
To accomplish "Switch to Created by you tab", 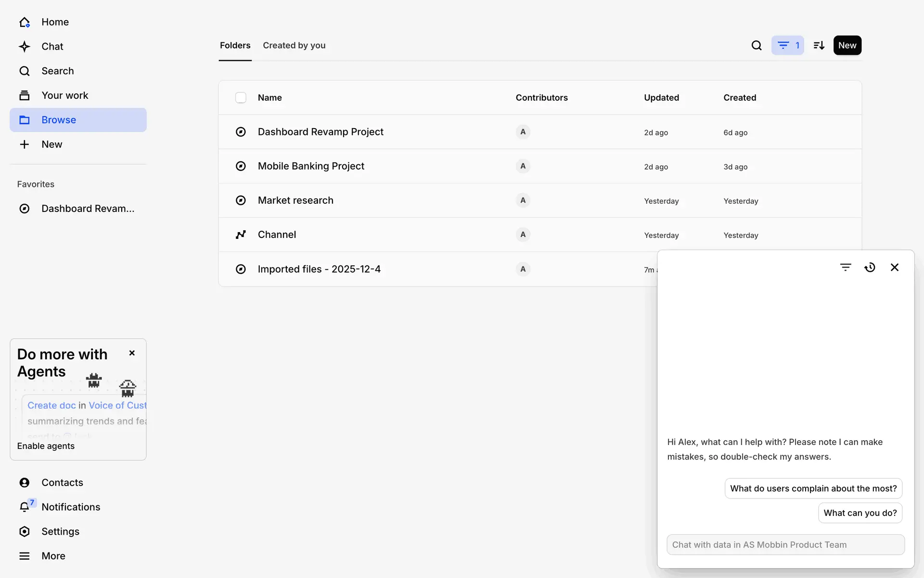I will (x=294, y=45).
